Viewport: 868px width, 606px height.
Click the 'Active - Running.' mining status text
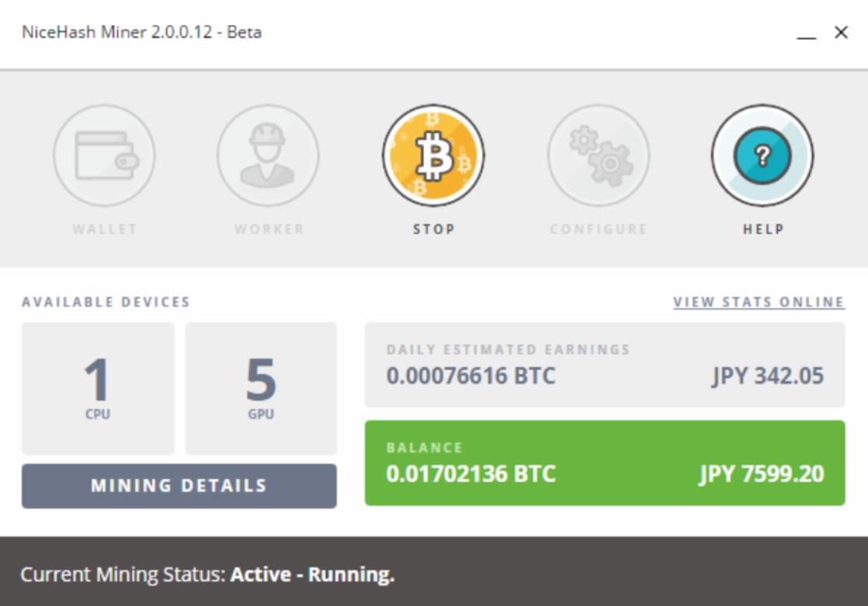[x=312, y=574]
